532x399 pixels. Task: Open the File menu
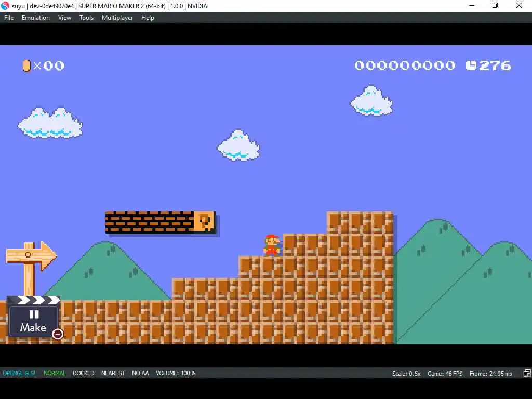click(x=9, y=18)
